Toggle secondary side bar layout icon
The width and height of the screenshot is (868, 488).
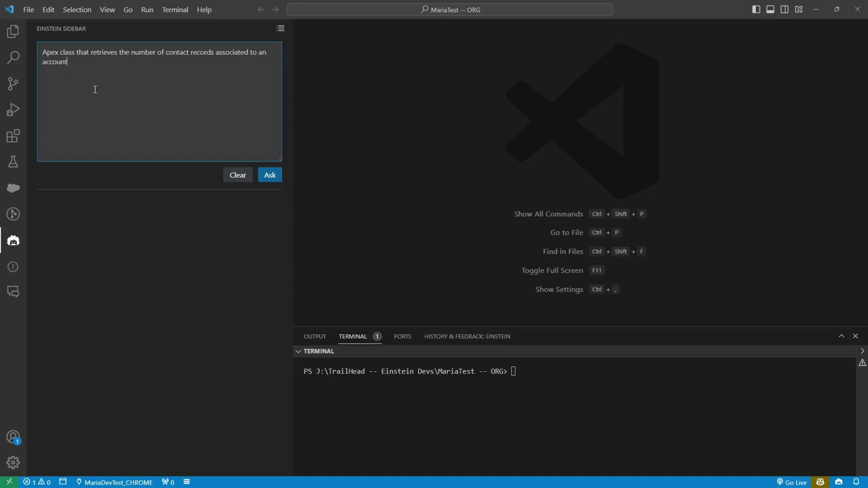[785, 9]
